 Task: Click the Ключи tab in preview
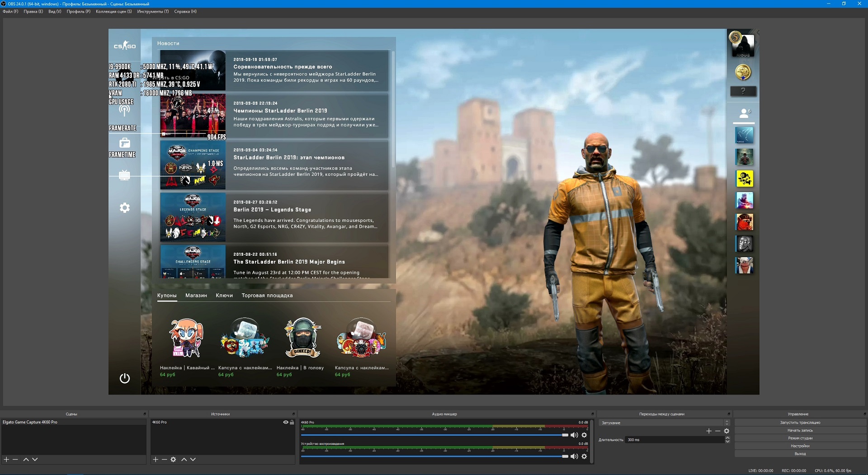224,296
